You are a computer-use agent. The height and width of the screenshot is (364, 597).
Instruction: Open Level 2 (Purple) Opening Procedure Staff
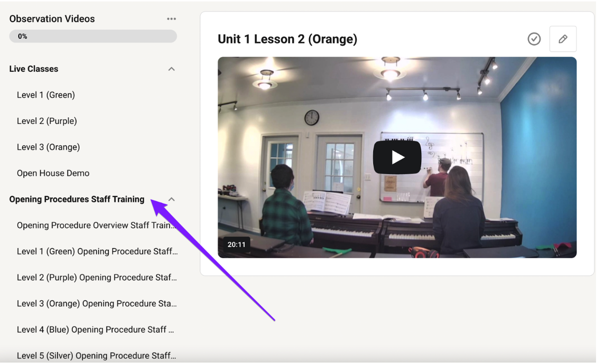coord(97,278)
